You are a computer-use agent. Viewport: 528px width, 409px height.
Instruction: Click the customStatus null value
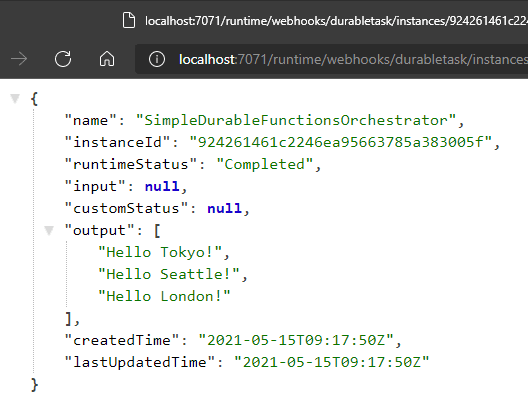point(225,208)
